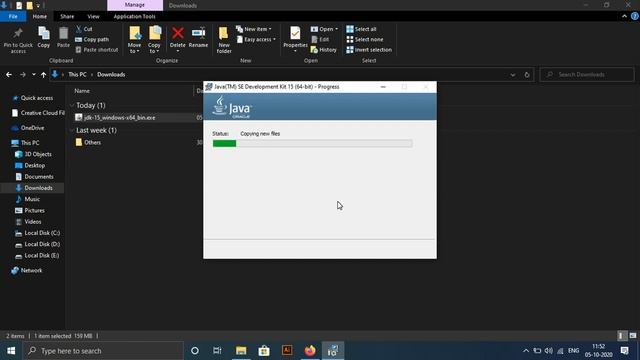This screenshot has height=360, width=640.
Task: Go back using the back arrow
Action: point(9,75)
